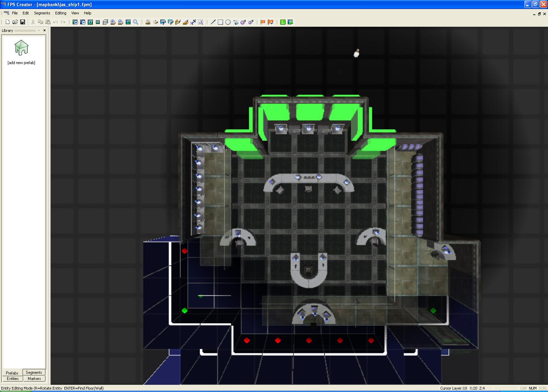This screenshot has height=392, width=548.
Task: Open the File menu
Action: pos(15,13)
